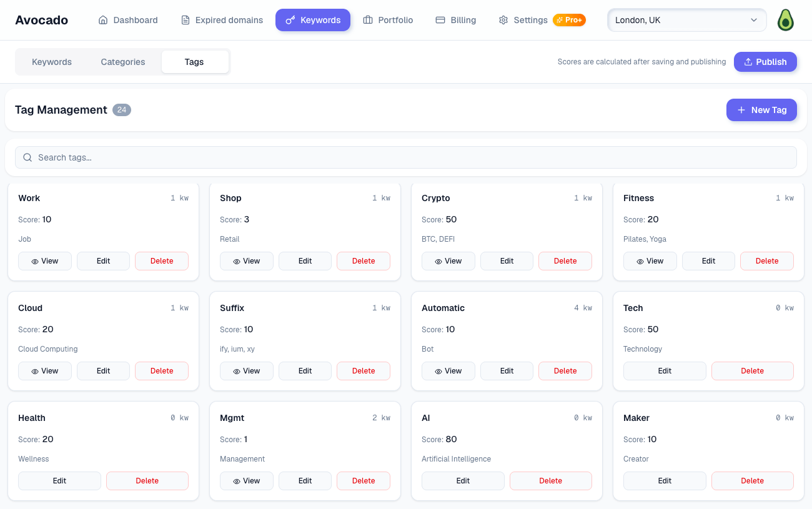View the Mgmt tag keywords
This screenshot has width=812, height=509.
pyautogui.click(x=247, y=481)
